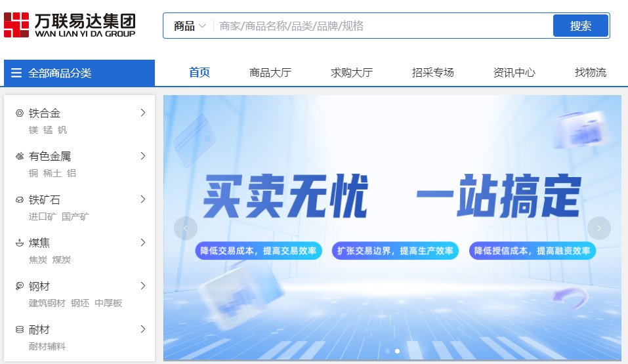Select the 国产矿 subcategory

[75, 216]
